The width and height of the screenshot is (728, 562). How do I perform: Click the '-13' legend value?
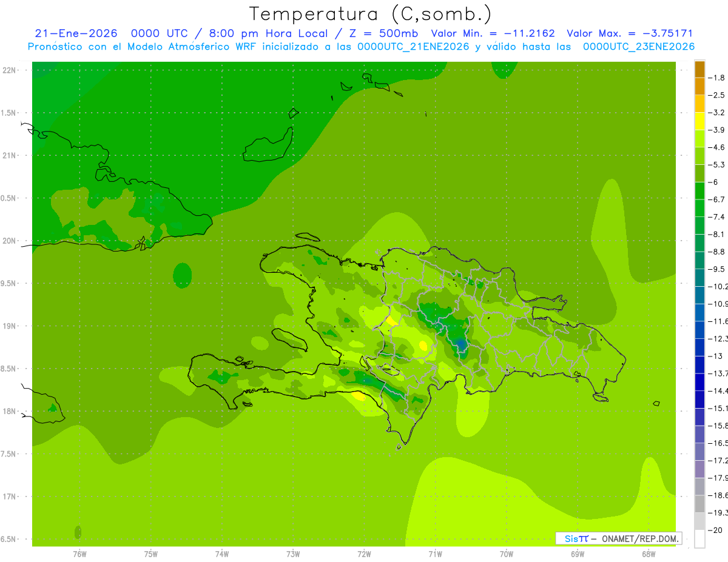715,356
